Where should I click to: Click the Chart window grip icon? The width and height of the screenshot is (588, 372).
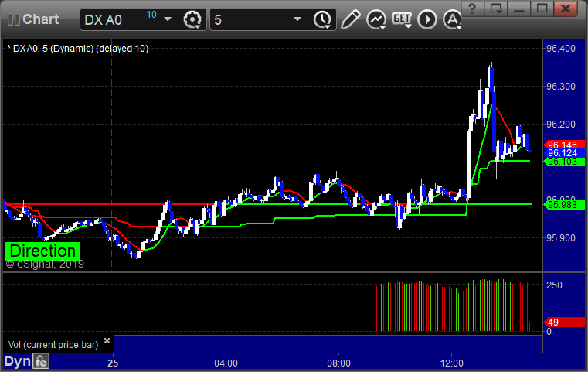tap(13, 19)
